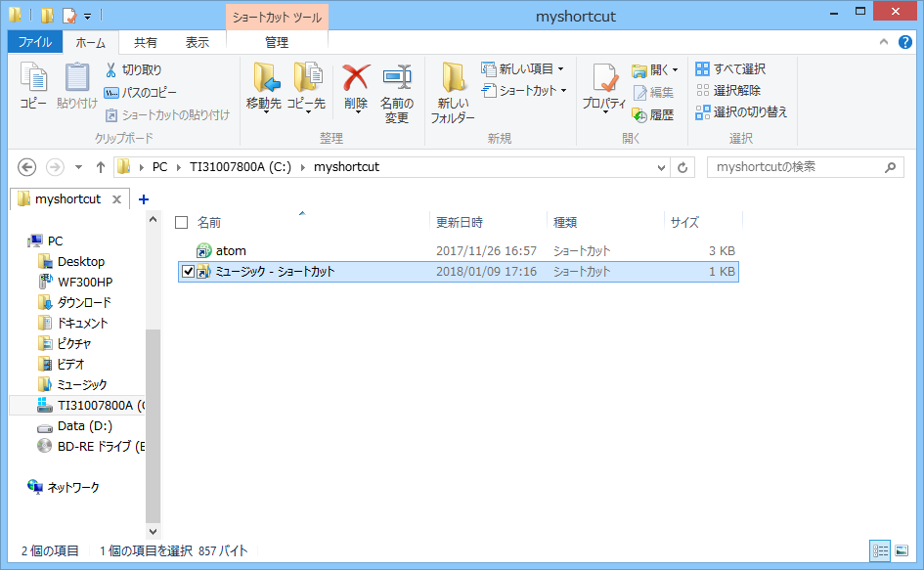The height and width of the screenshot is (570, 924).
Task: Click the Rename (名前の変更) icon
Action: pyautogui.click(x=397, y=77)
